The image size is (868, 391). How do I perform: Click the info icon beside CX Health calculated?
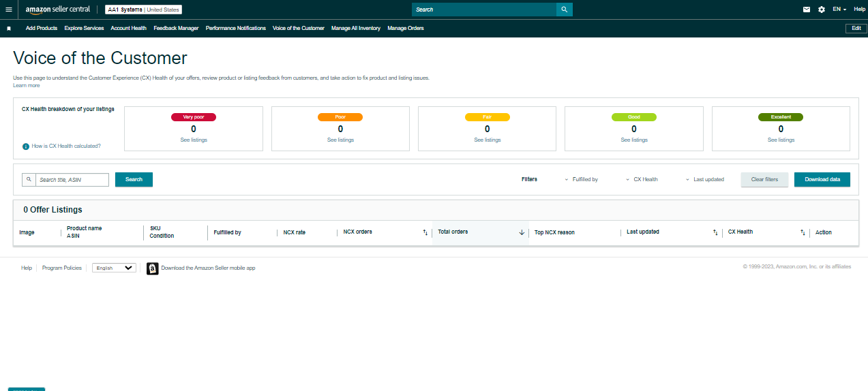[26, 146]
